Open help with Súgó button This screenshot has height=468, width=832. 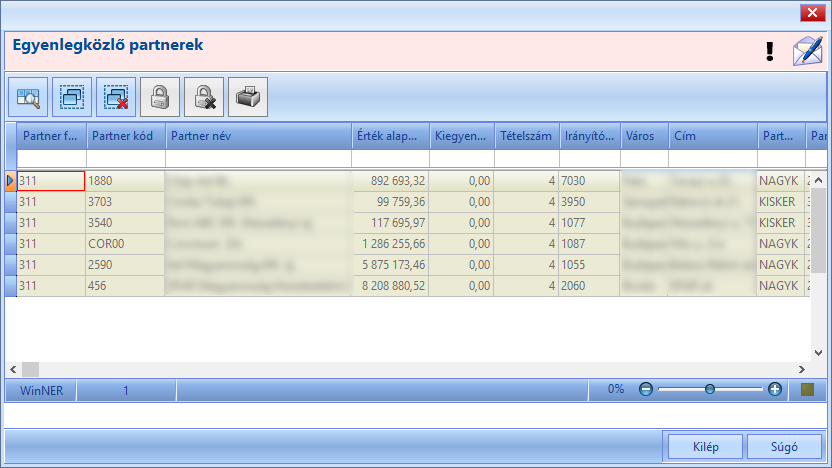click(784, 447)
